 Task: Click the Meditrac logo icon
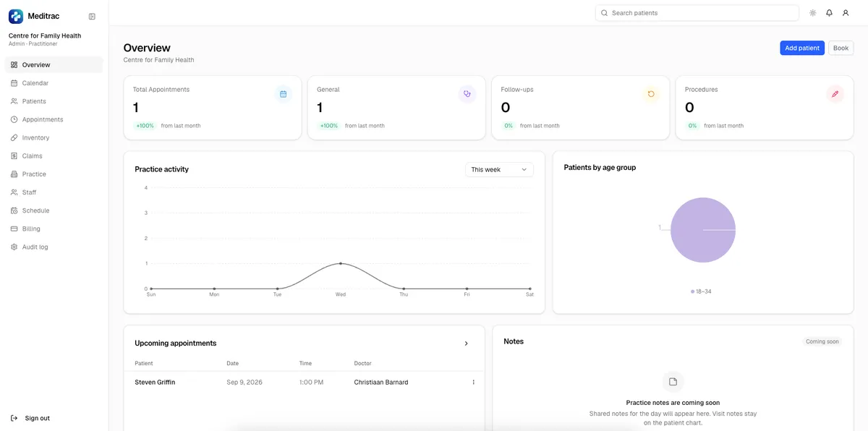pyautogui.click(x=16, y=16)
